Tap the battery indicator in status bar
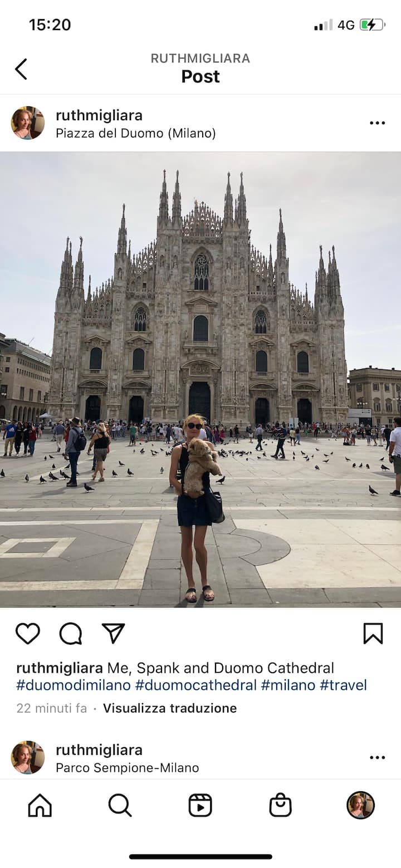 coord(372,24)
